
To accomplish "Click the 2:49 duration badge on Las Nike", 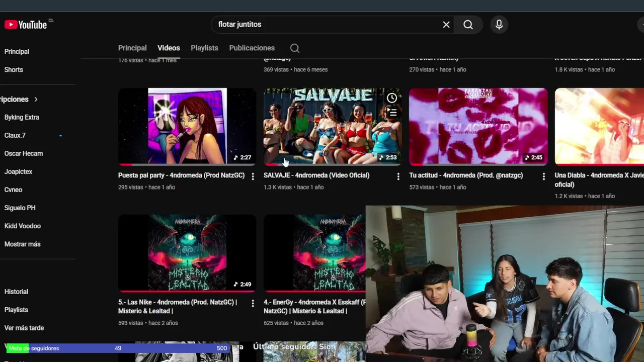I will point(242,284).
